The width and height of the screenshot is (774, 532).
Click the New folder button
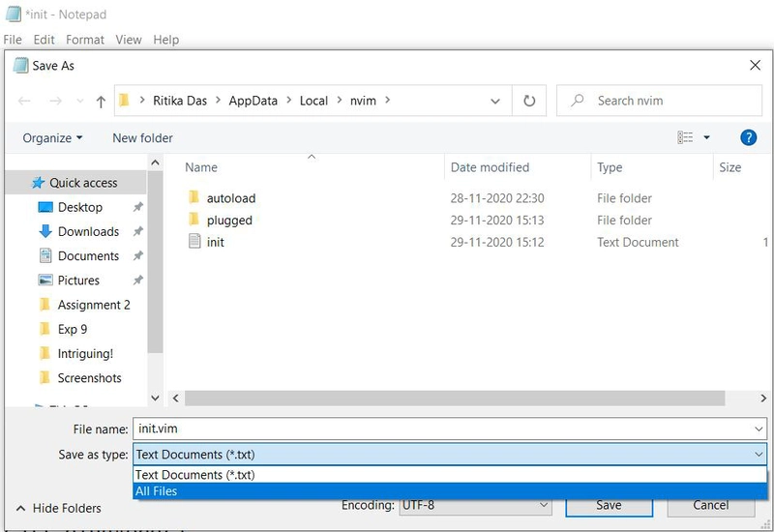pyautogui.click(x=142, y=137)
